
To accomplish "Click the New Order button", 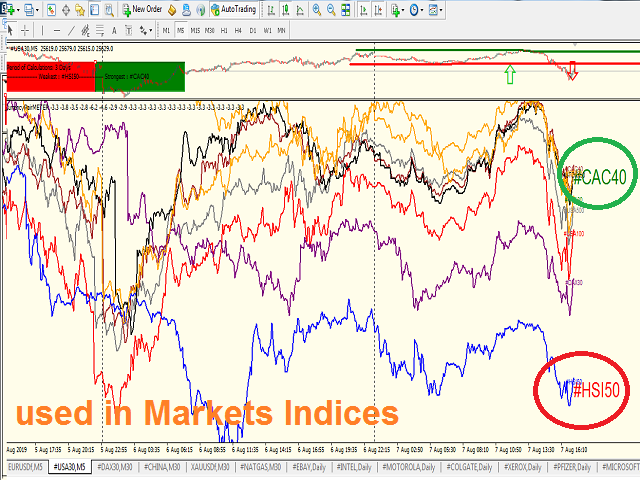I will (x=142, y=9).
